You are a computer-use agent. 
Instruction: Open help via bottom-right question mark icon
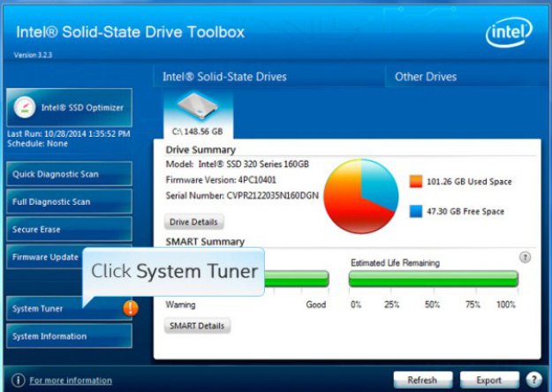(533, 381)
